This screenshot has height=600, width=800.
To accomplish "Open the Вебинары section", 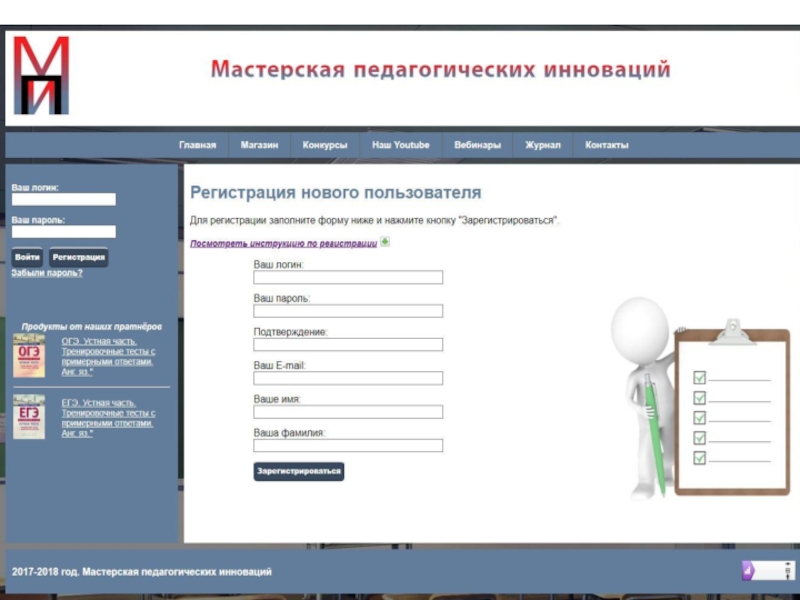I will click(x=477, y=145).
